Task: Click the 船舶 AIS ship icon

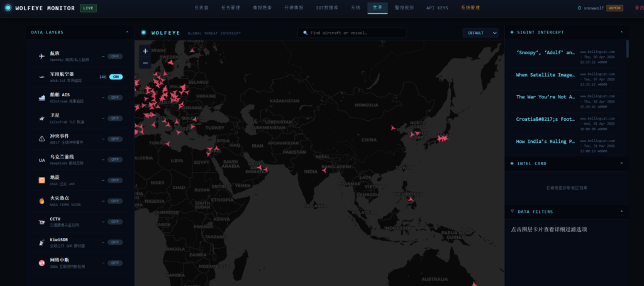Action: point(42,98)
